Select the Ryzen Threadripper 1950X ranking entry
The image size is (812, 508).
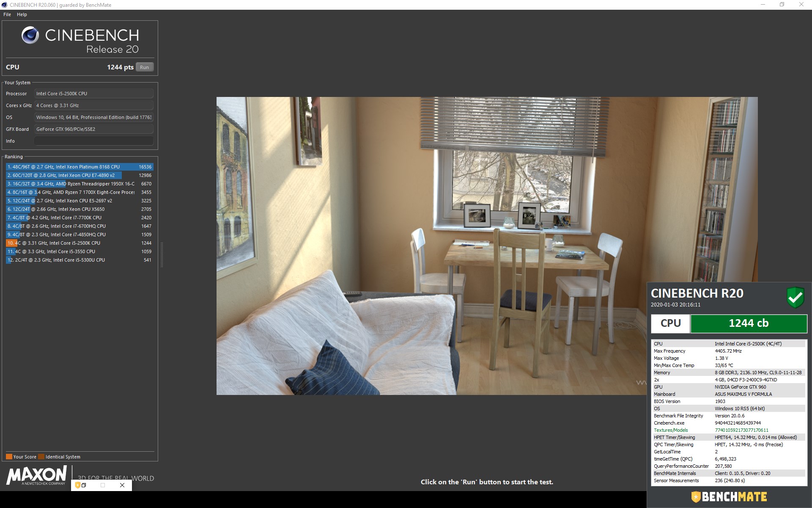click(80, 184)
